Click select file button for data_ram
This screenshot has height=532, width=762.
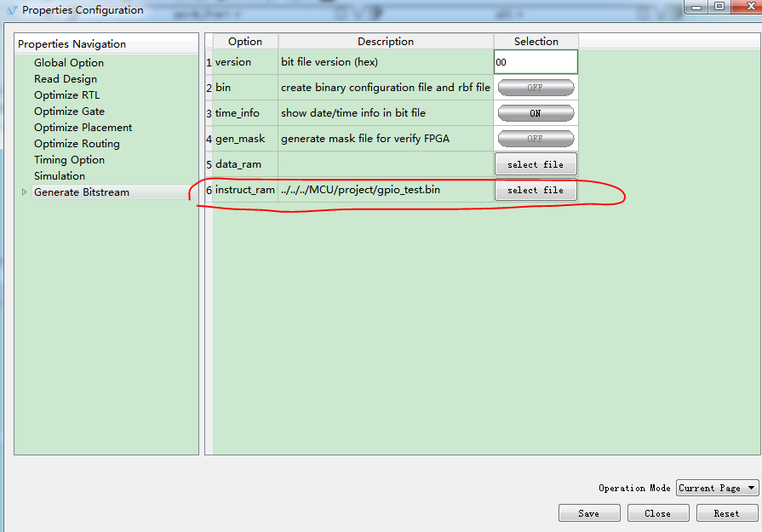pos(536,164)
